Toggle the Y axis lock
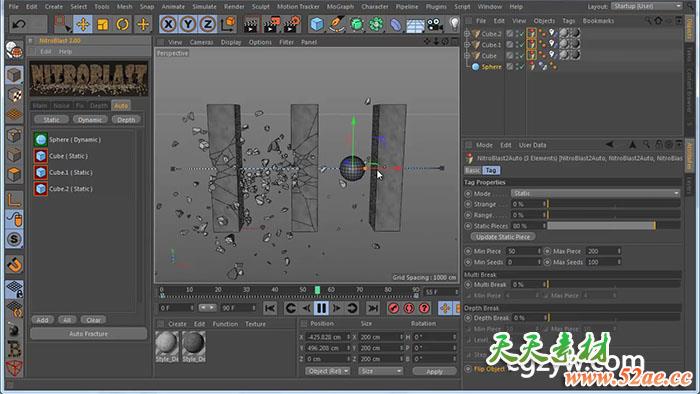The width and height of the screenshot is (700, 394). coord(188,24)
